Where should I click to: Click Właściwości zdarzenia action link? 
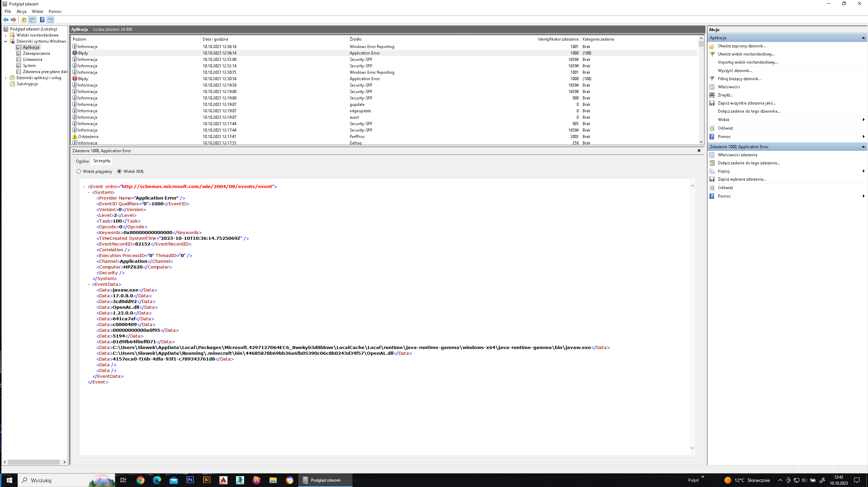(x=737, y=155)
